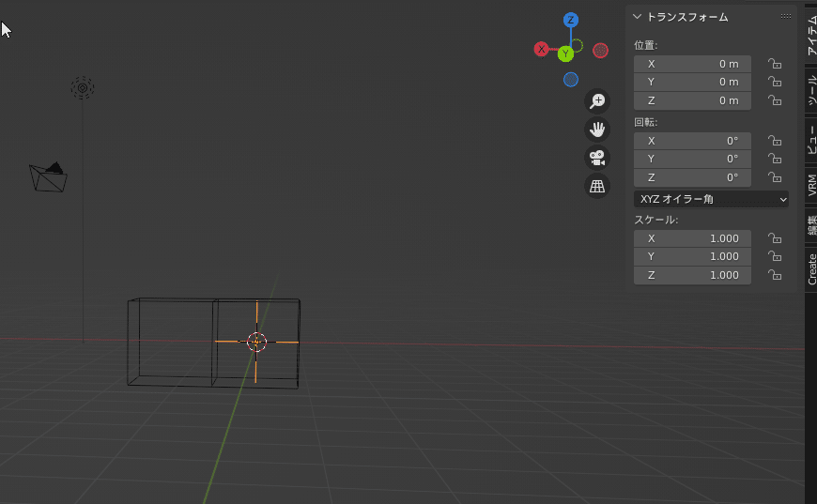The image size is (817, 504).
Task: Lock the 回転 Z value
Action: pos(775,177)
